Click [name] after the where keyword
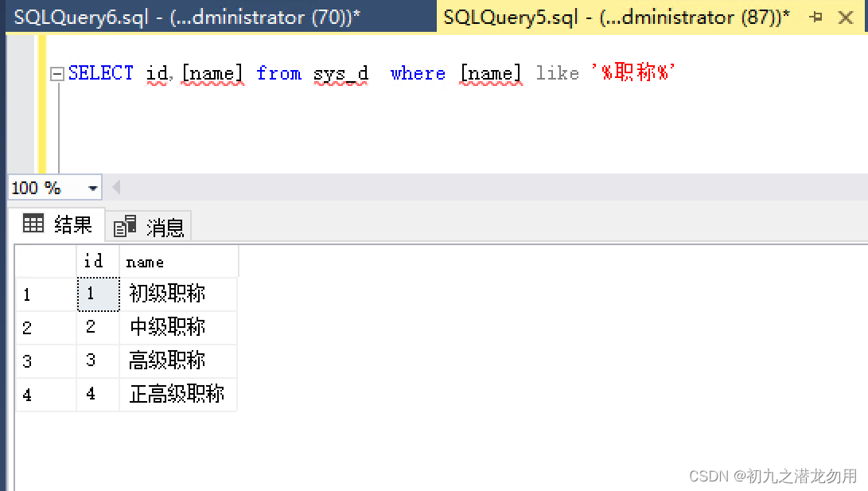The height and width of the screenshot is (491, 868). pos(491,74)
